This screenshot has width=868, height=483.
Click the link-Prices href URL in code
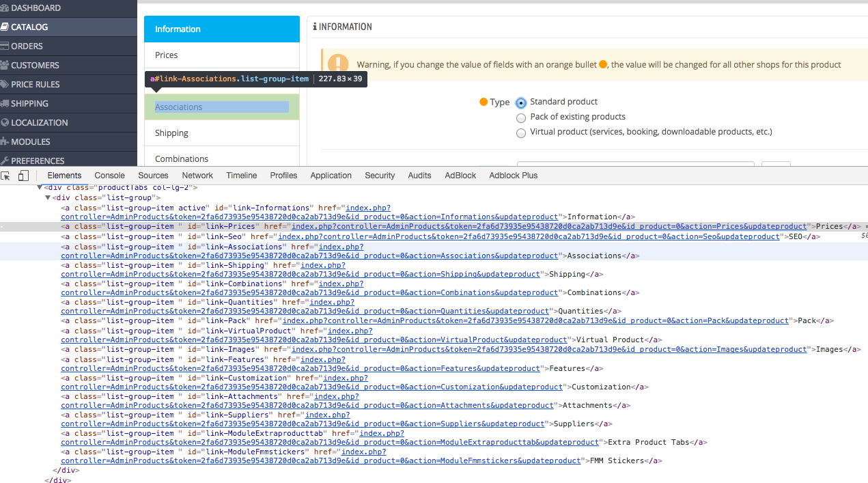click(x=550, y=226)
